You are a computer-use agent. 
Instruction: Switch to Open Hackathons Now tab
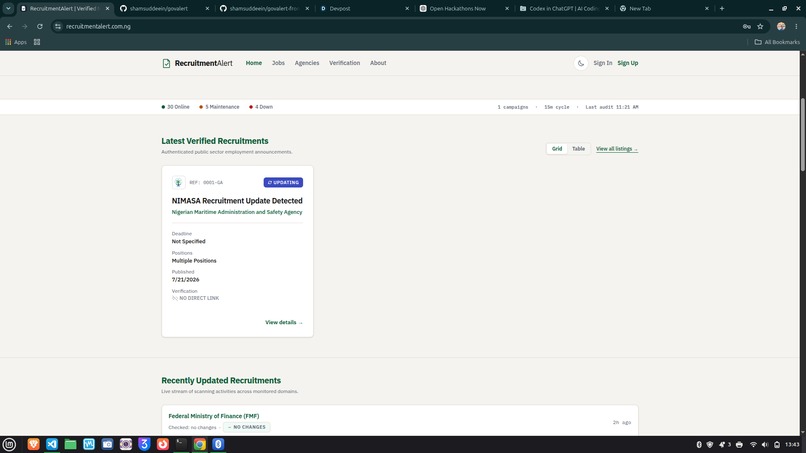point(463,8)
